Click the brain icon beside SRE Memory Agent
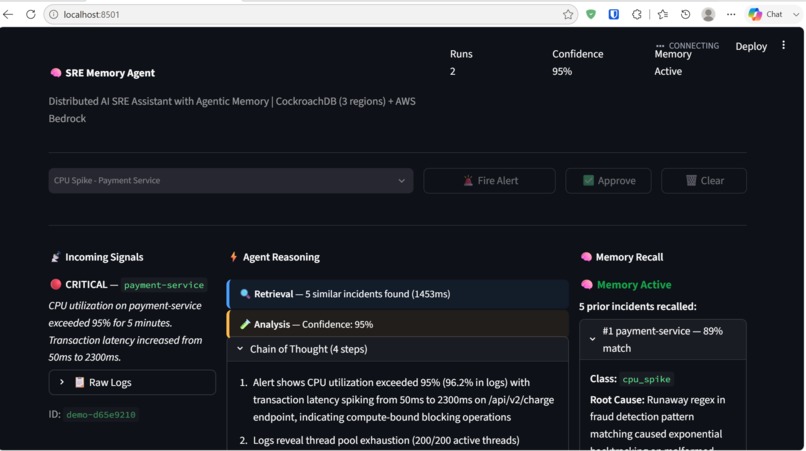Screen dimensions: 806x451 [56, 73]
